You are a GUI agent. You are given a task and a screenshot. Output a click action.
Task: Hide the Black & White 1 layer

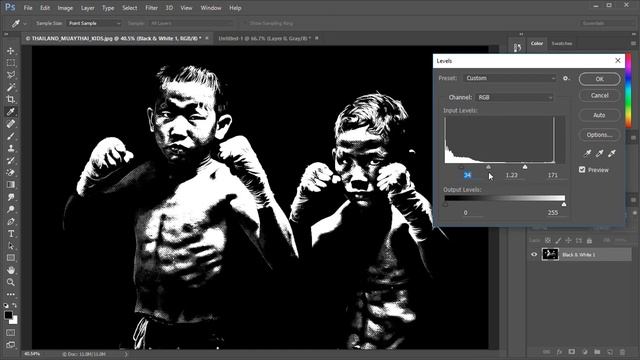pos(534,254)
